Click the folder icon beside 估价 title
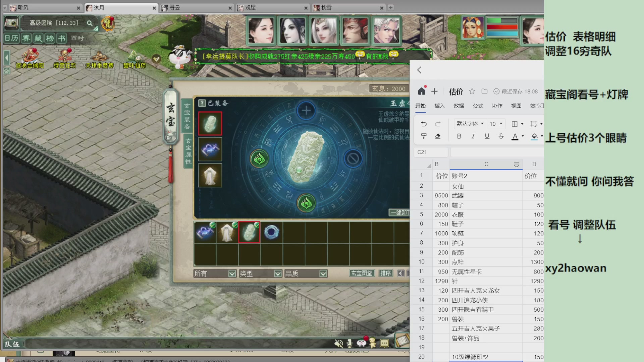644x362 pixels. 484,91
